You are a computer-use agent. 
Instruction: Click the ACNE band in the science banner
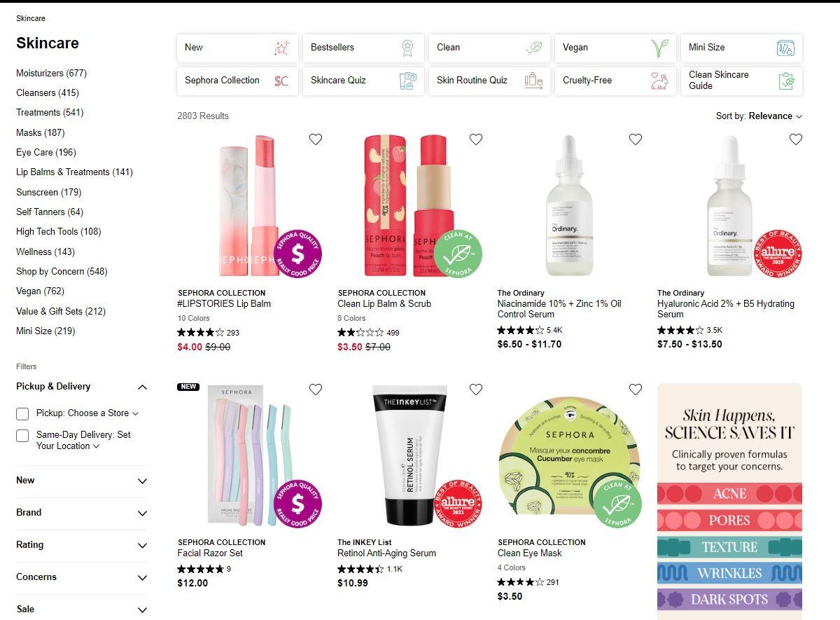(x=729, y=493)
